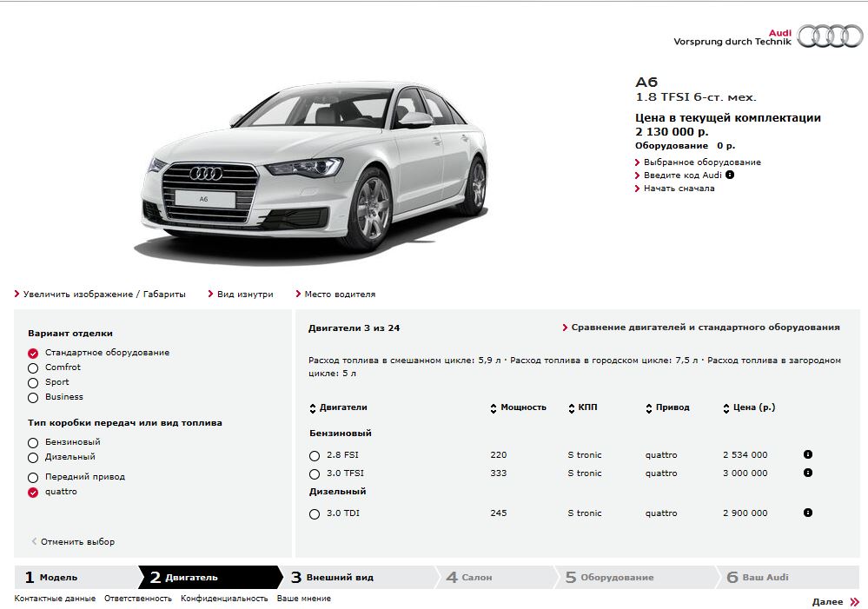Screen dimensions: 868x609
Task: Click the price 3 000 000
Action: [x=745, y=473]
